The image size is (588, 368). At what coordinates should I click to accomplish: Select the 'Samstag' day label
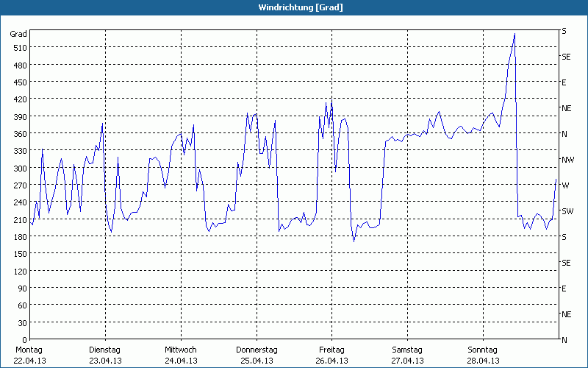pos(407,350)
